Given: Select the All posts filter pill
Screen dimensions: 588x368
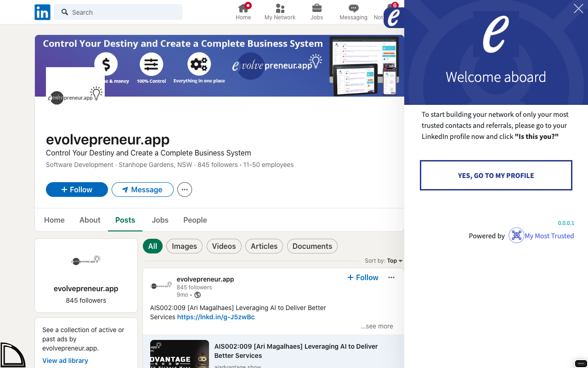Looking at the screenshot, I should point(153,246).
